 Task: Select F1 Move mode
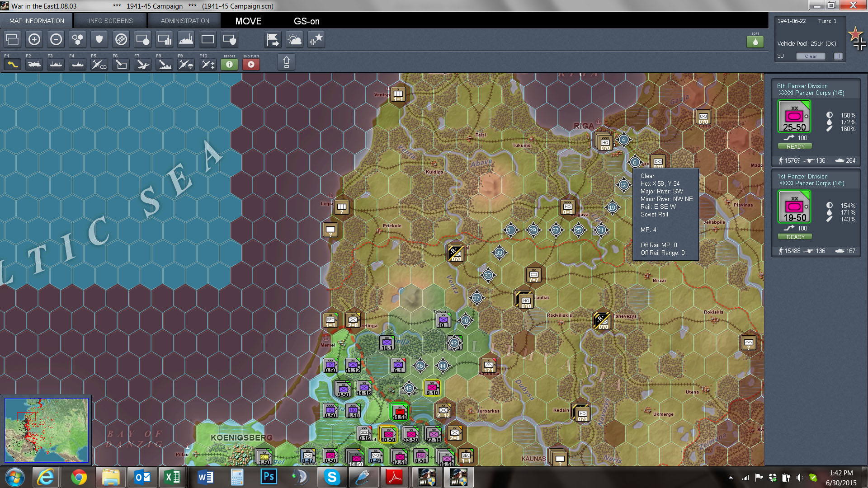[13, 65]
